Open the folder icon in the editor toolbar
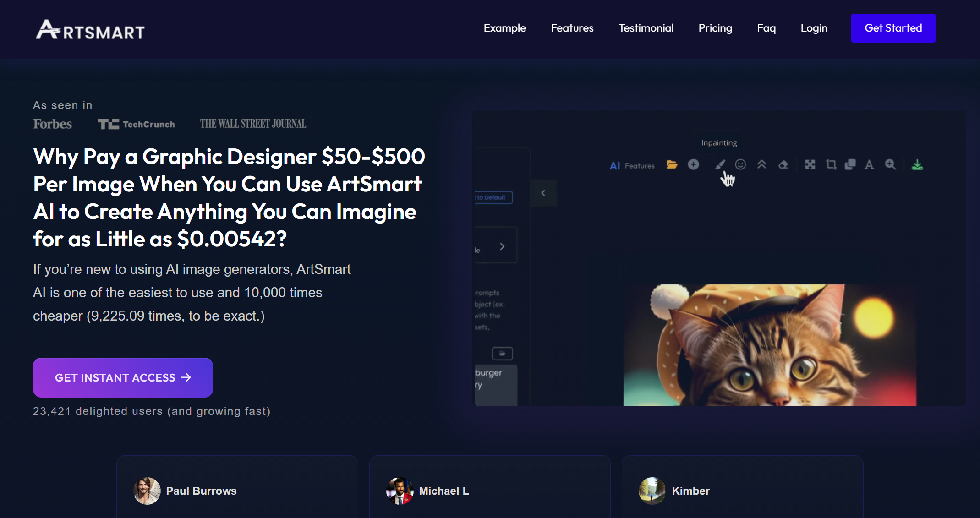Image resolution: width=980 pixels, height=518 pixels. click(x=672, y=165)
